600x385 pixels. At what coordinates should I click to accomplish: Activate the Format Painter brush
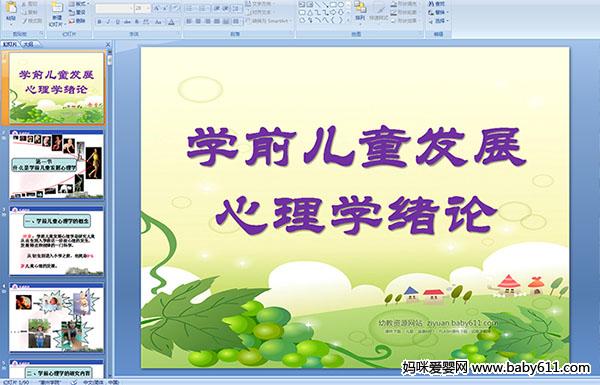(32, 21)
